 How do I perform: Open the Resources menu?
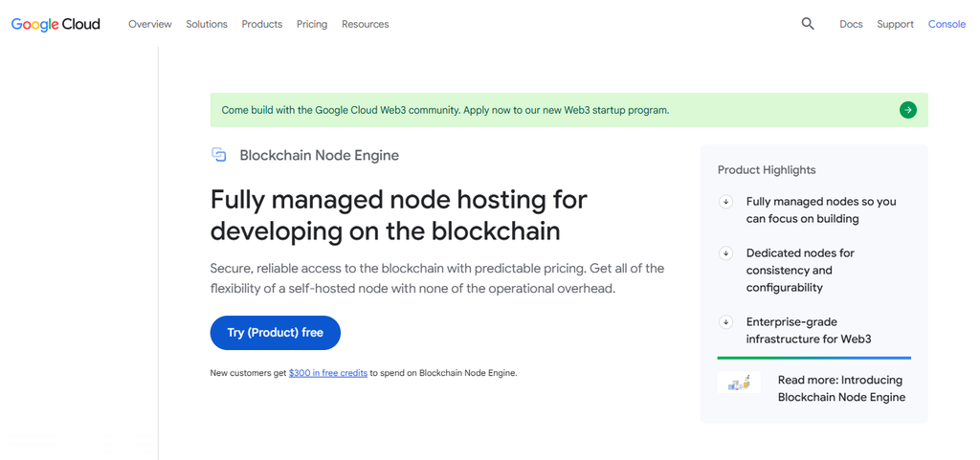point(365,24)
